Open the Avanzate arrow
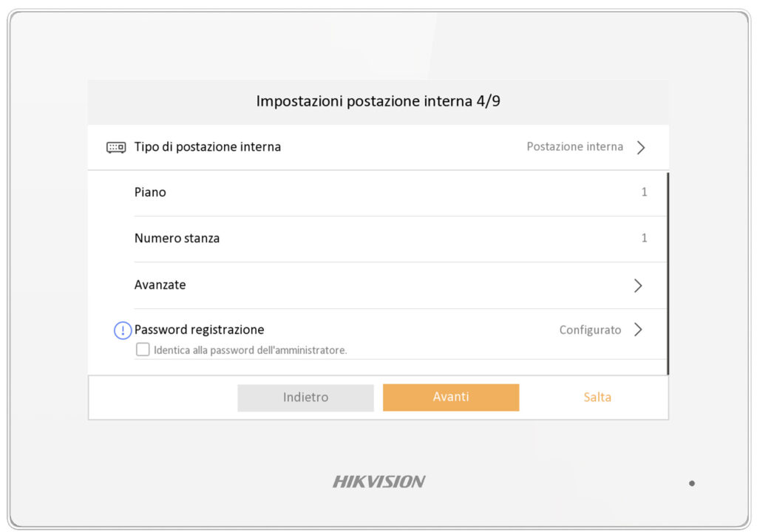This screenshot has width=757, height=532. coord(638,285)
